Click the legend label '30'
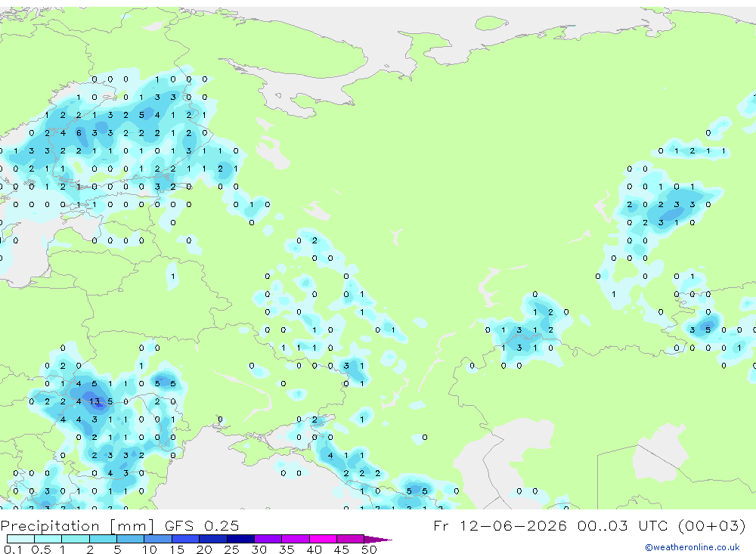Screen dimensions: 756x554 pos(259,549)
